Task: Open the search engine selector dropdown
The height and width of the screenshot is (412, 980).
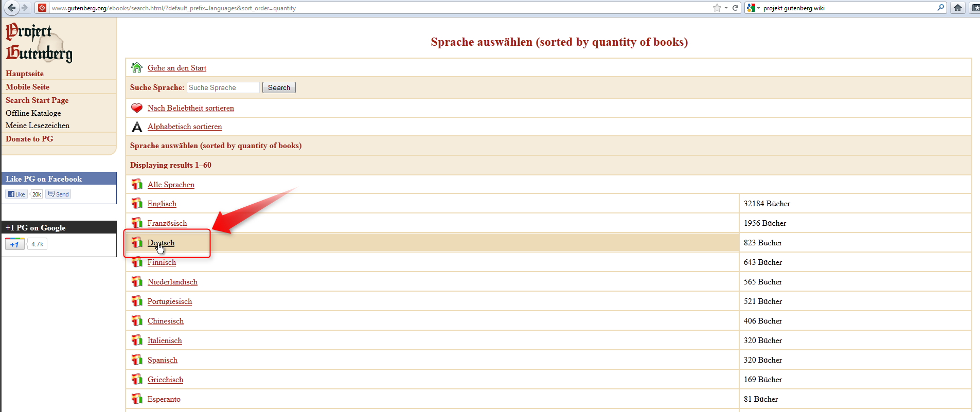Action: 753,8
